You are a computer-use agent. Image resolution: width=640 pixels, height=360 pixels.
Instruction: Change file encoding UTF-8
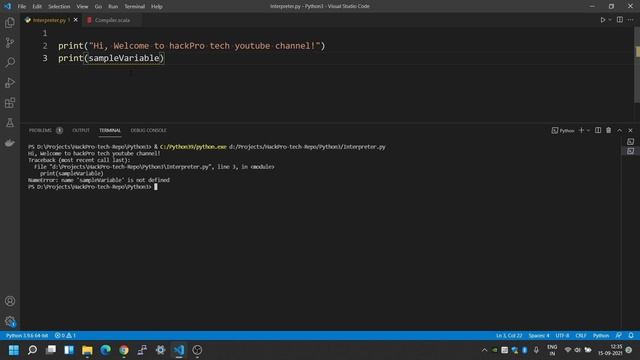click(562, 336)
